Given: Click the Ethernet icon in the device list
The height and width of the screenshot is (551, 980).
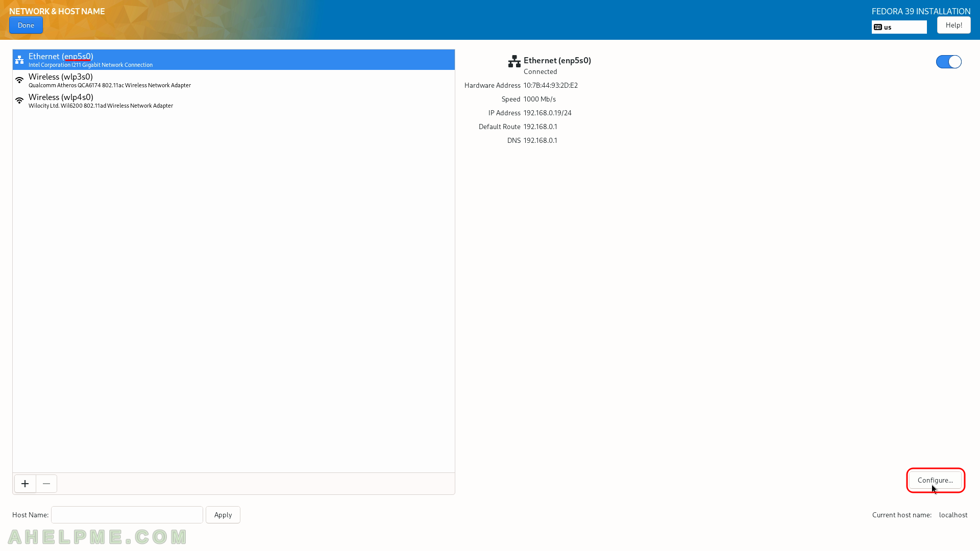Looking at the screenshot, I should 19,60.
